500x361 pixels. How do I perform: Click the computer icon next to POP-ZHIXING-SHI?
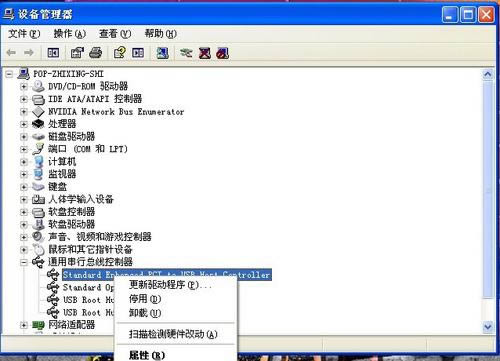tap(23, 74)
